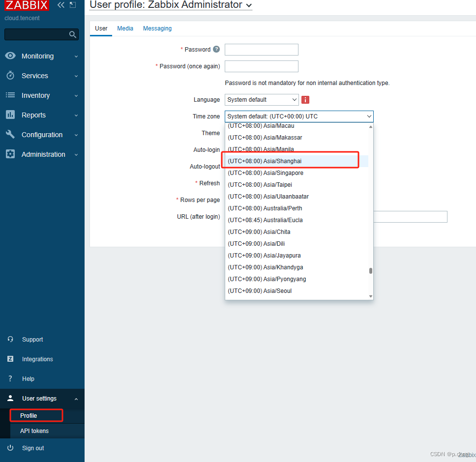Image resolution: width=476 pixels, height=462 pixels.
Task: Click the Sign out power icon
Action: pos(10,448)
